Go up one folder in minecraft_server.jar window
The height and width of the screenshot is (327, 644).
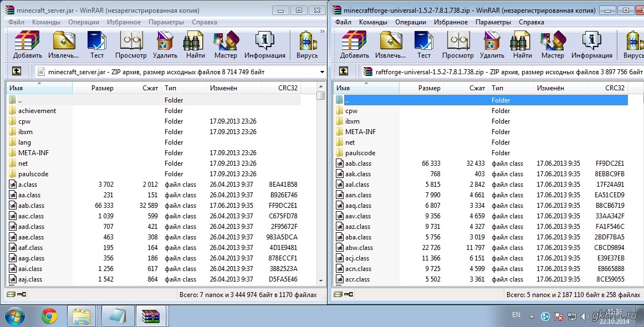tap(17, 71)
